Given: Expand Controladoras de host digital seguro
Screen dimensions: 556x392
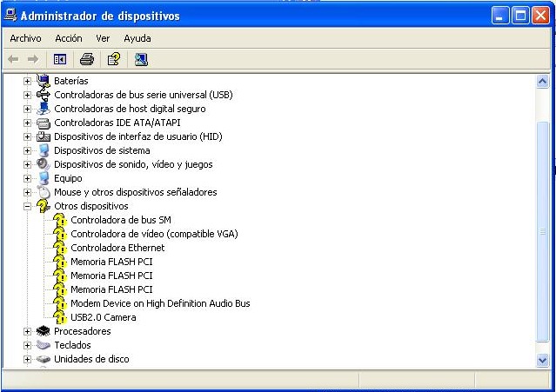Looking at the screenshot, I should coord(27,109).
